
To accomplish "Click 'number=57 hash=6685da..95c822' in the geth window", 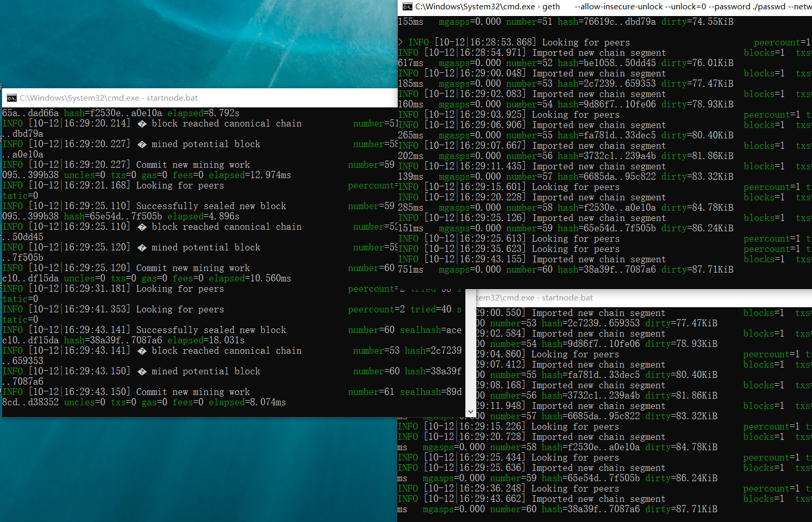I will pos(581,177).
